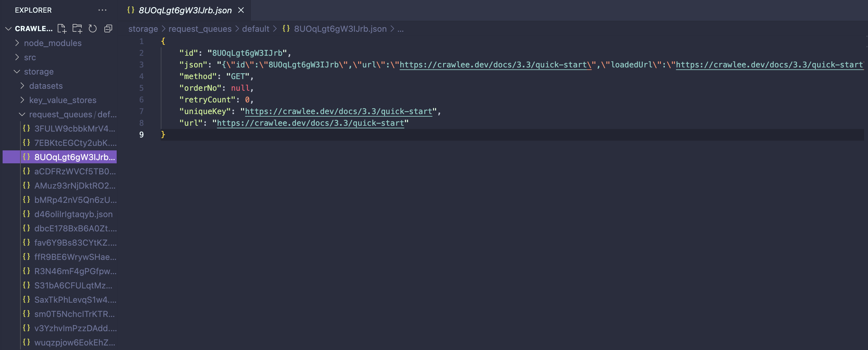The height and width of the screenshot is (350, 868).
Task: Expand the src folder
Action: (29, 57)
